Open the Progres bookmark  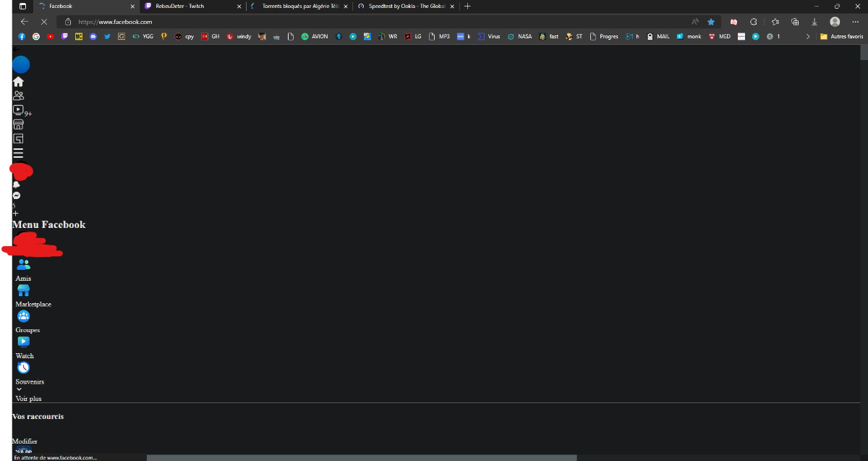[x=605, y=36]
